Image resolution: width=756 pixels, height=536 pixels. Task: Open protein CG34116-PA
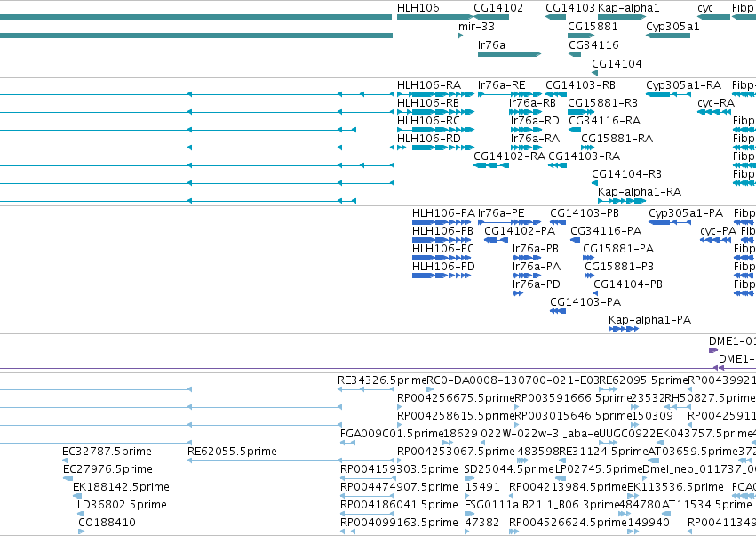coord(606,231)
